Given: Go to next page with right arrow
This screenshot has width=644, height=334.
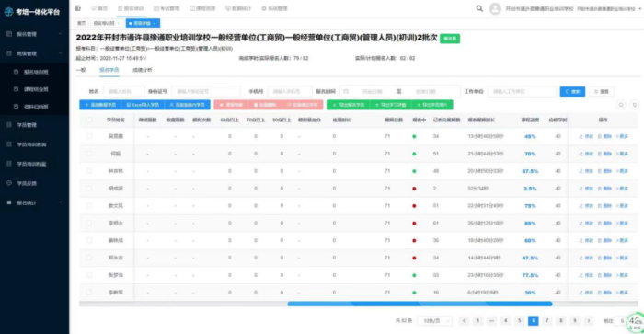Looking at the screenshot, I should coord(589,321).
